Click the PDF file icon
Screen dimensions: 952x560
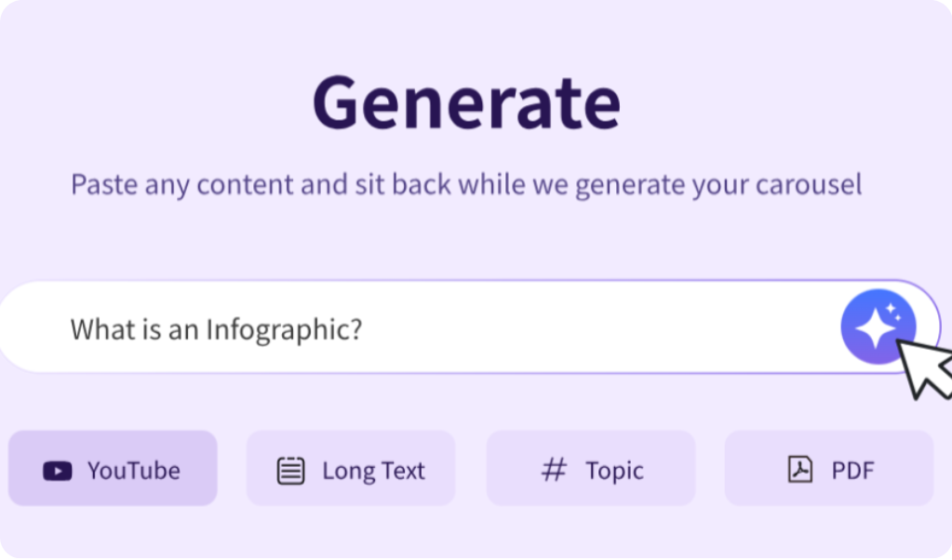pos(800,470)
